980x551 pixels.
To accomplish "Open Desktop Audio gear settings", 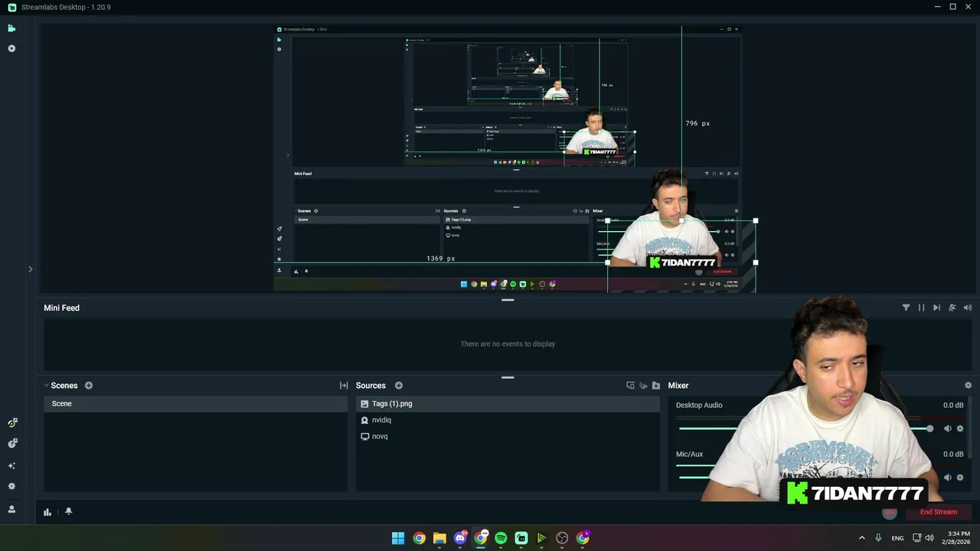I will [960, 429].
